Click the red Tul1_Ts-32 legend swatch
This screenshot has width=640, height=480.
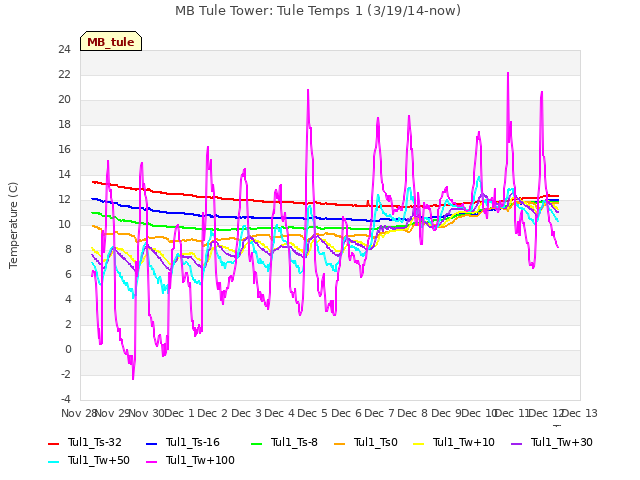pos(53,443)
